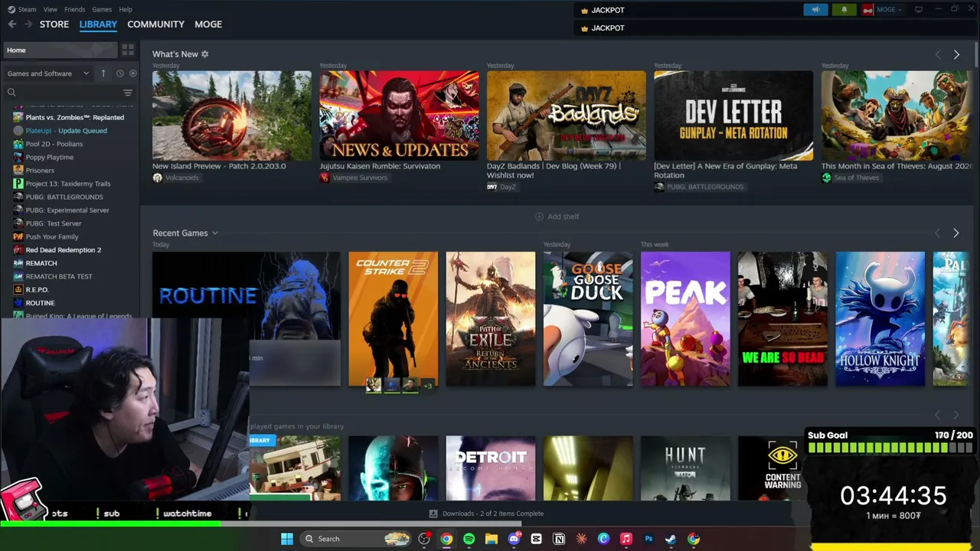980x551 pixels.
Task: Open the MOGE profile tab
Action: [x=208, y=24]
